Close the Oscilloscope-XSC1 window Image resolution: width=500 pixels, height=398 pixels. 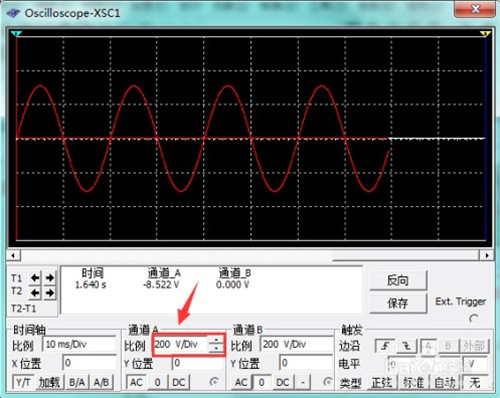475,9
